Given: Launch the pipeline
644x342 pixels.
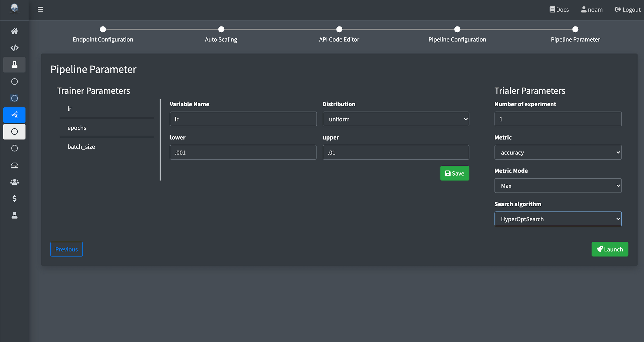Looking at the screenshot, I should coord(610,249).
